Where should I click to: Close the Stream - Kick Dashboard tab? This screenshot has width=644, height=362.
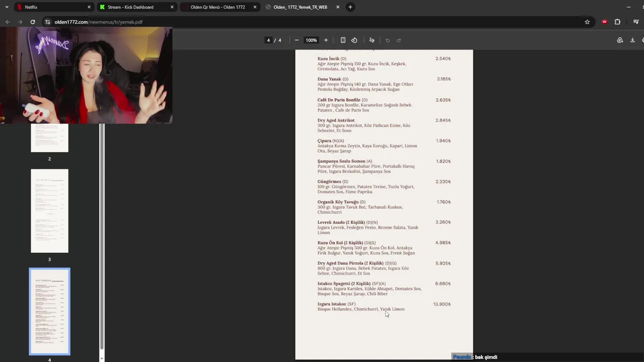[172, 7]
